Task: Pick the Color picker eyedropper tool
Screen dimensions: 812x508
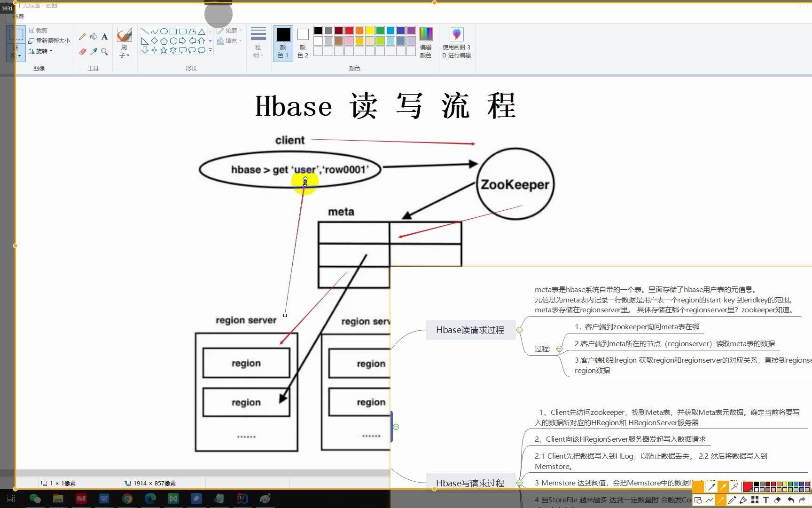Action: (x=94, y=52)
